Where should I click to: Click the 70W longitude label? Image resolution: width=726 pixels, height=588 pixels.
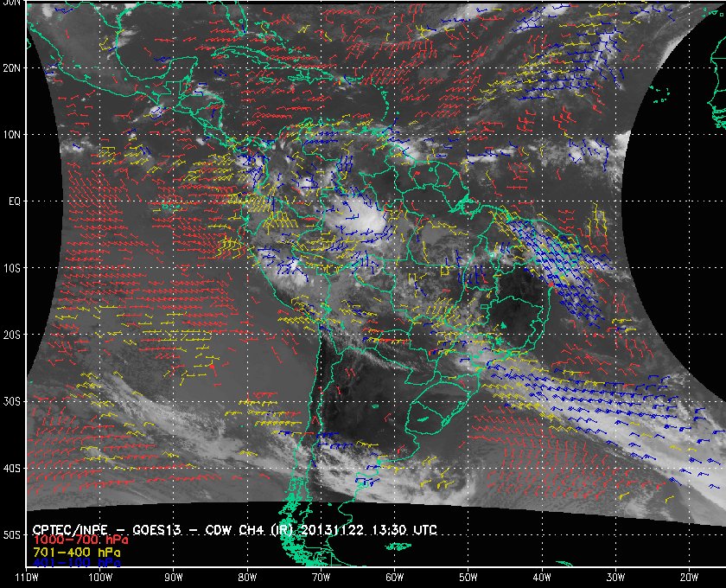tap(321, 578)
